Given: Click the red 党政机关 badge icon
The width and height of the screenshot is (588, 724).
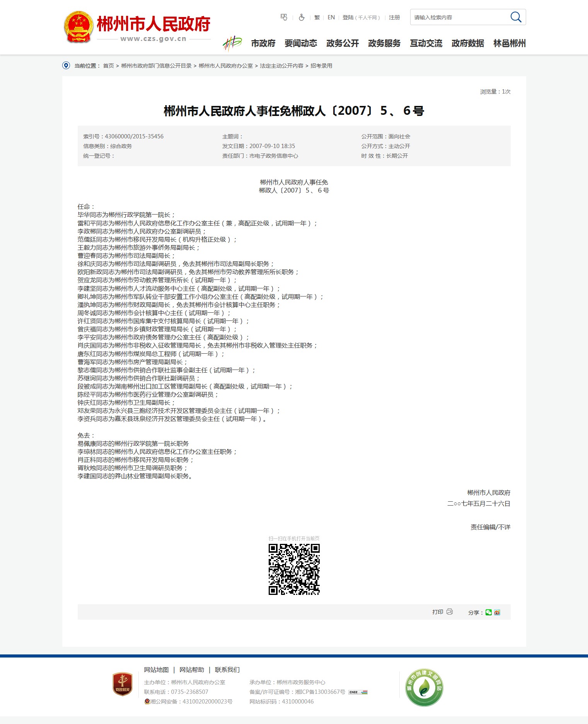Looking at the screenshot, I should [x=122, y=684].
